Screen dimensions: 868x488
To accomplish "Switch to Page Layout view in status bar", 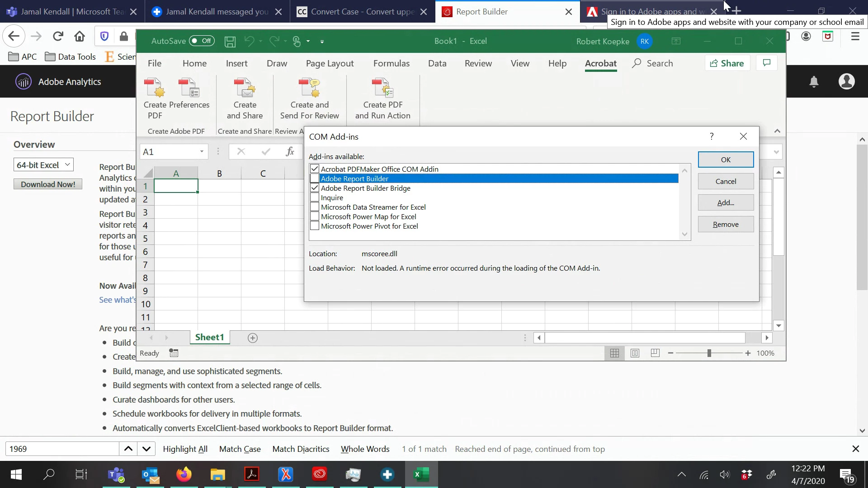I will click(x=635, y=353).
